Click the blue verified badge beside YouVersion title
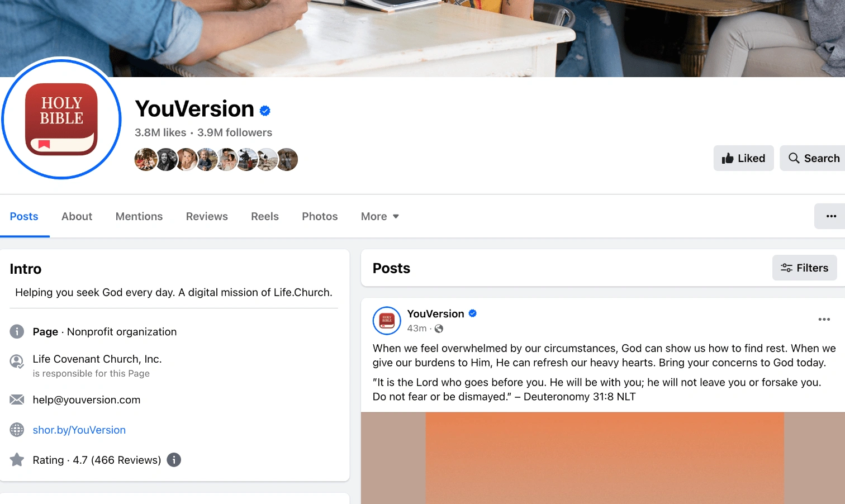The image size is (845, 504). 265,111
